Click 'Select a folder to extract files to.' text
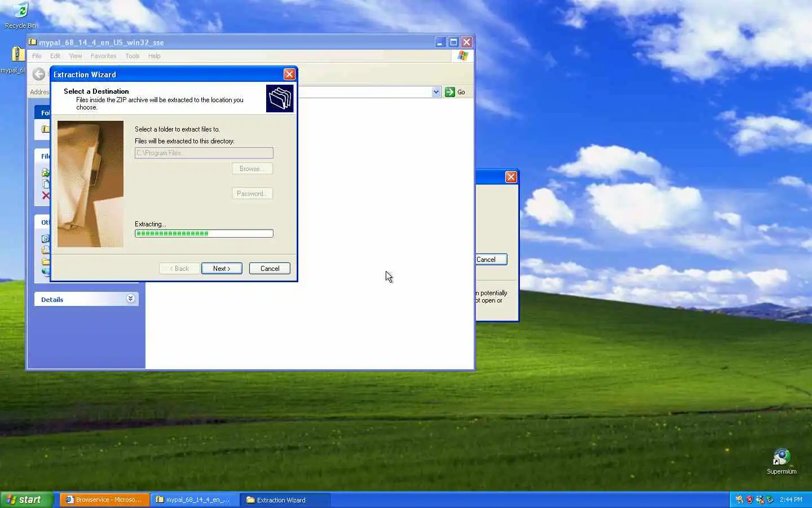 click(177, 129)
